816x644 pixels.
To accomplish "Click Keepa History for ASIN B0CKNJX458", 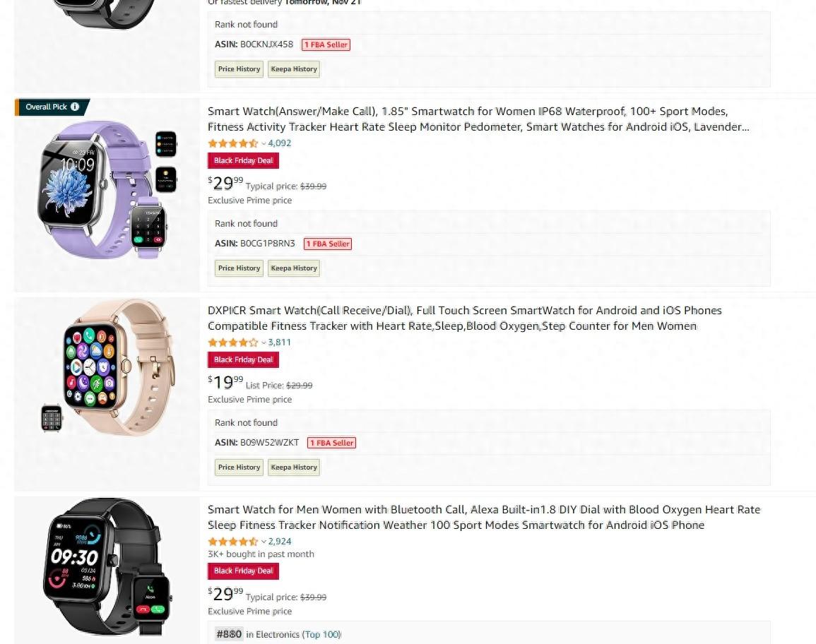I will click(x=293, y=69).
